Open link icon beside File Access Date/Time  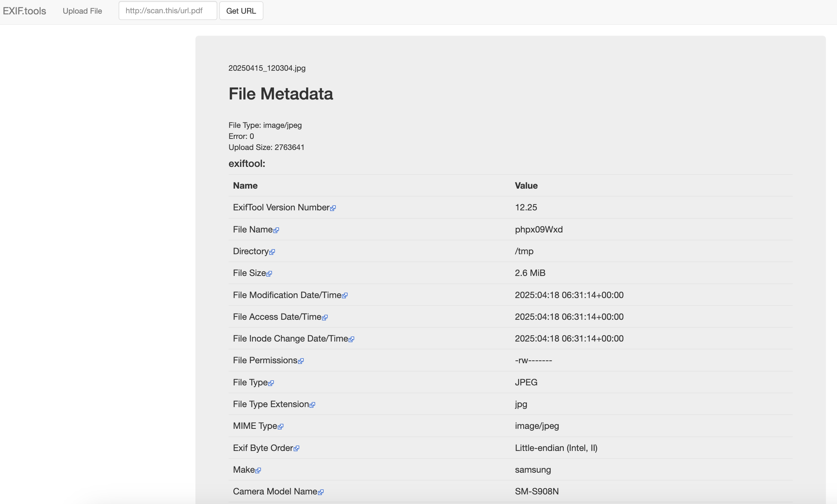coord(325,318)
